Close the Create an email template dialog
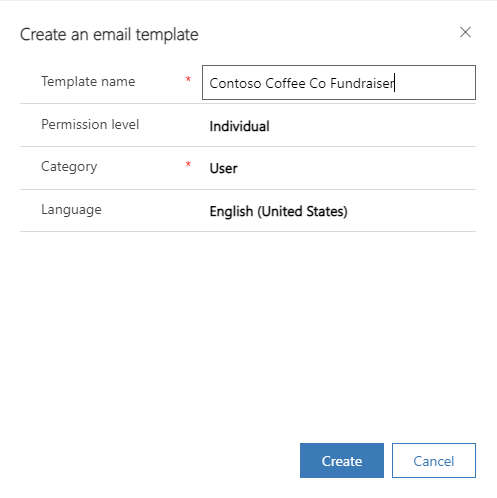The width and height of the screenshot is (497, 498). (x=465, y=32)
